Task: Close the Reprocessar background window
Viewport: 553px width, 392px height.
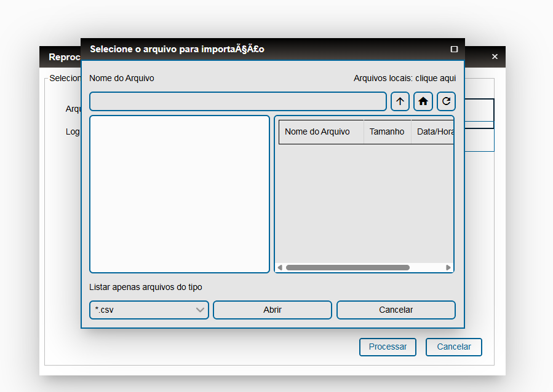Action: [495, 57]
